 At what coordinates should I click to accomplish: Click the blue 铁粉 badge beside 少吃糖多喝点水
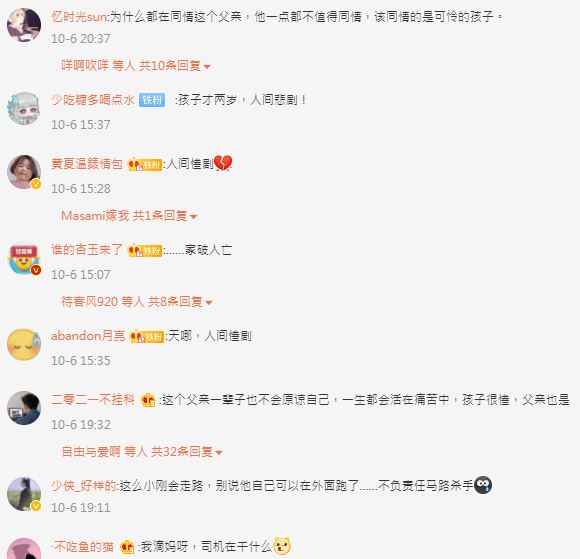152,100
